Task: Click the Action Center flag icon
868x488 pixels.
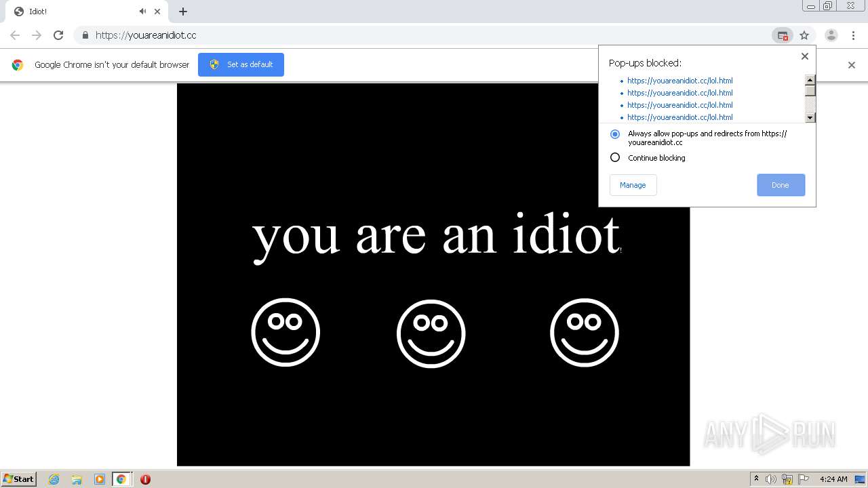Action: 804,479
